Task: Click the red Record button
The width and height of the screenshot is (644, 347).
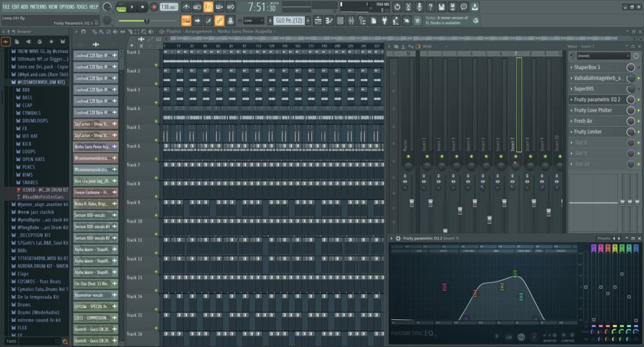Action: pos(154,7)
